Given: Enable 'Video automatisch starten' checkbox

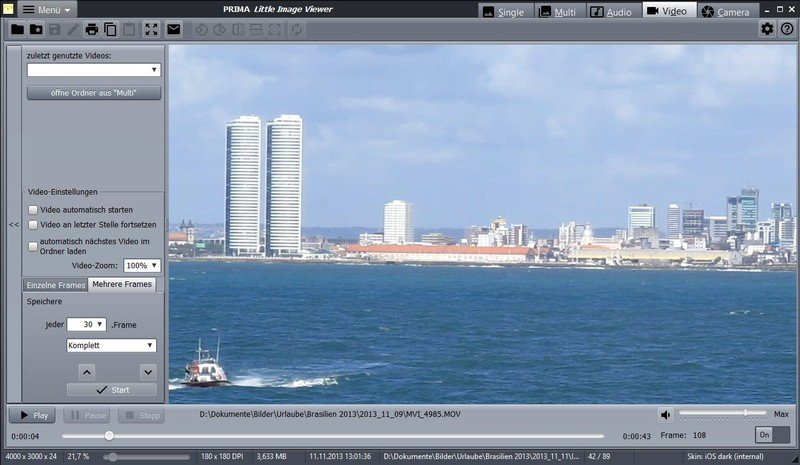Looking at the screenshot, I should (33, 210).
